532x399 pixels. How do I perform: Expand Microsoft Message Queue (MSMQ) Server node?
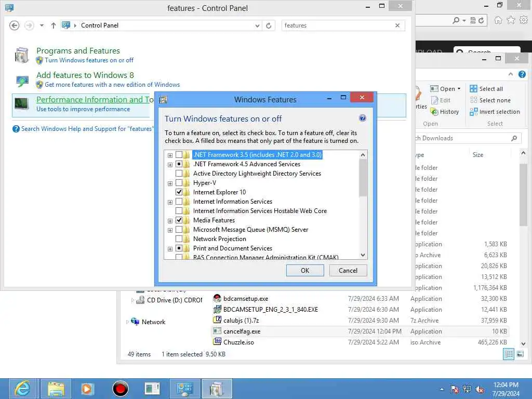[x=170, y=230]
